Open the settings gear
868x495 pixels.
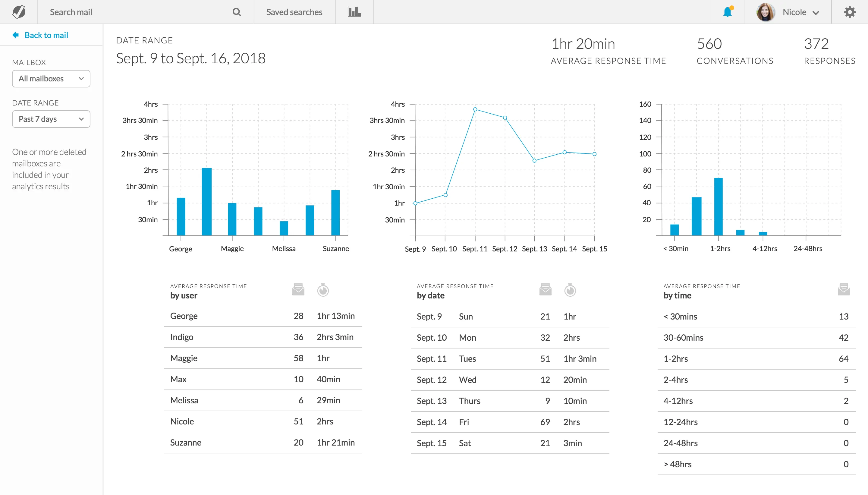(x=849, y=12)
